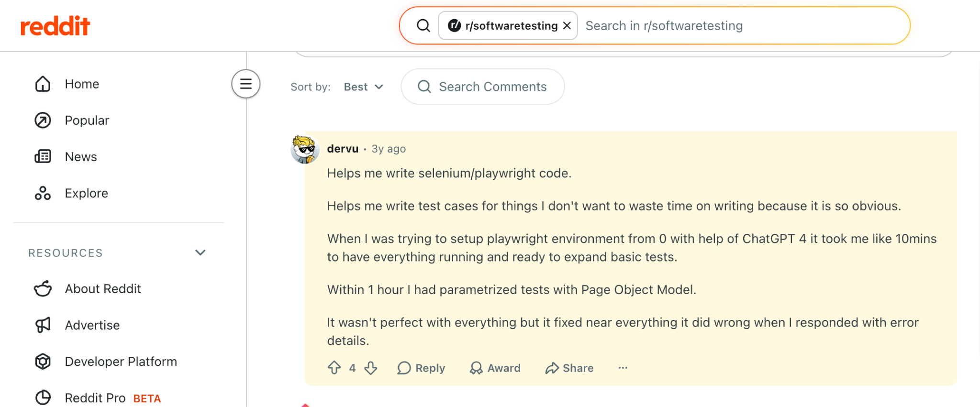Screen dimensions: 980x407
Task: Click the Reddit logo
Action: coord(55,26)
